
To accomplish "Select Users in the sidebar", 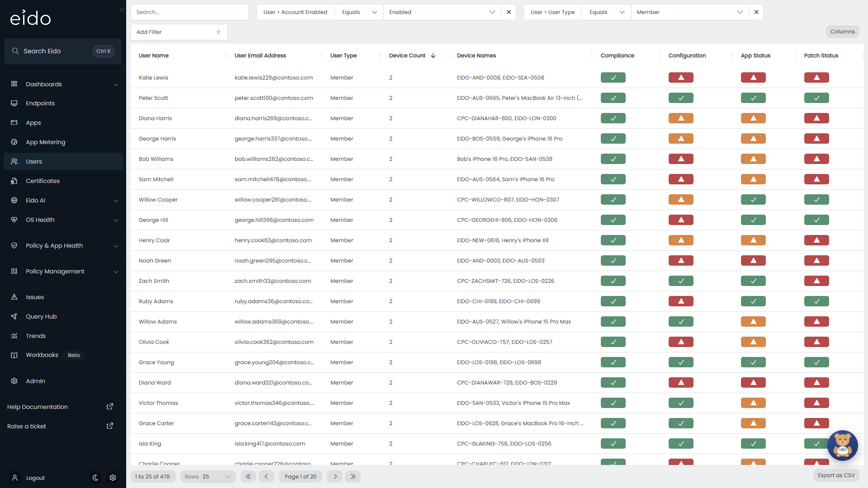I will pyautogui.click(x=63, y=161).
